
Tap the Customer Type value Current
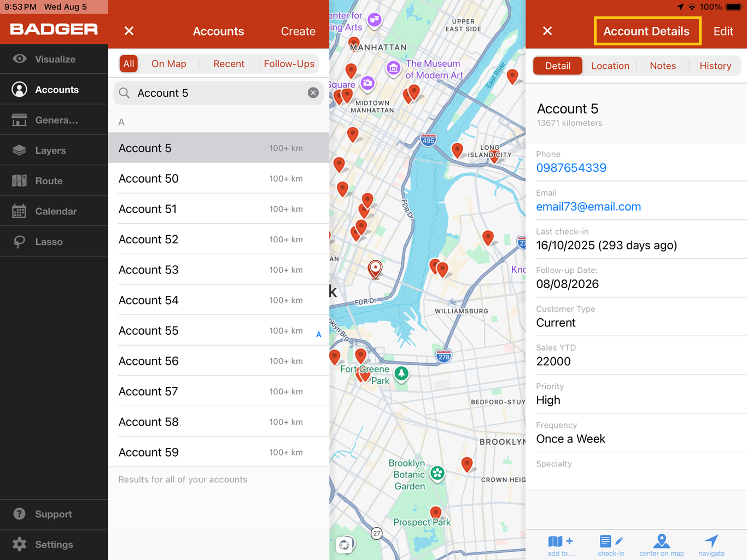coord(556,323)
